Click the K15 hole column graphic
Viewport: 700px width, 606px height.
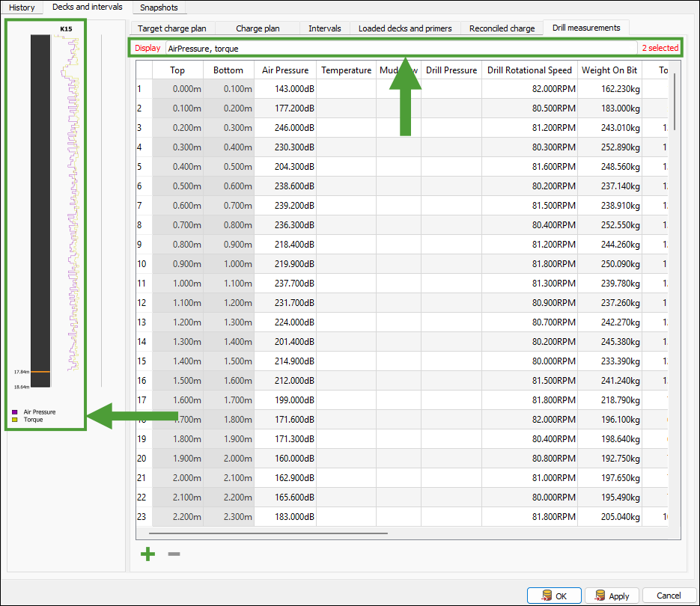click(x=40, y=211)
